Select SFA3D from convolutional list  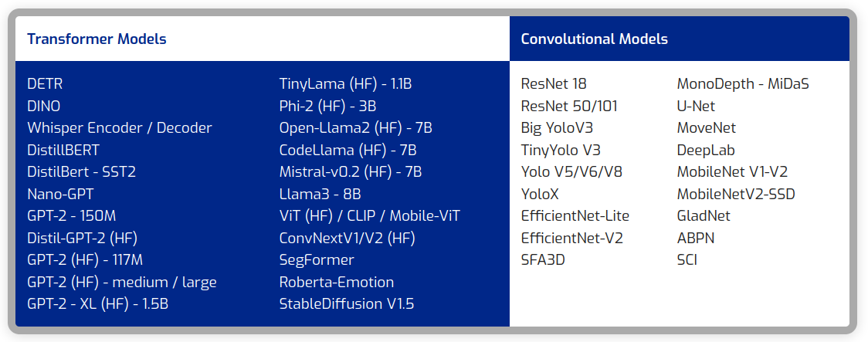click(543, 260)
